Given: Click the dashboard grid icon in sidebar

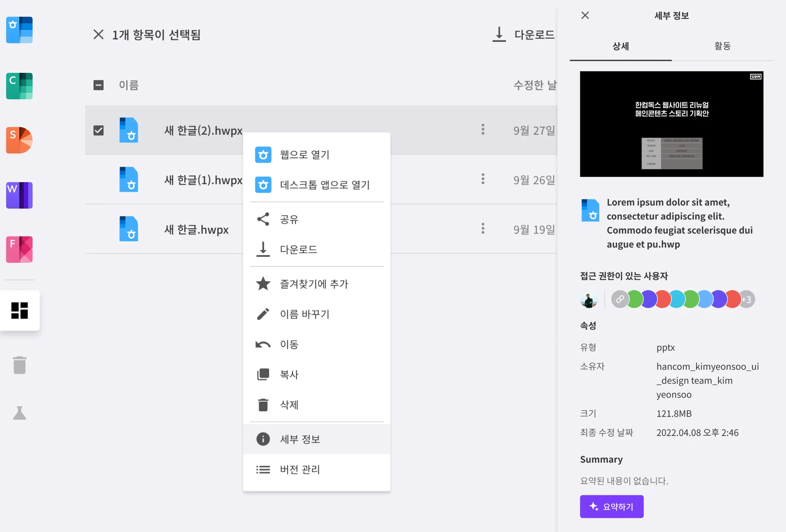Looking at the screenshot, I should 20,310.
